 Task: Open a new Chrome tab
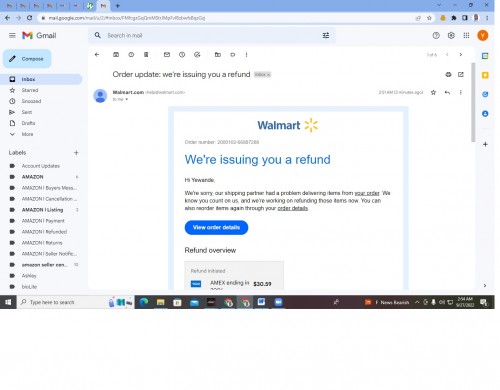coord(117,6)
